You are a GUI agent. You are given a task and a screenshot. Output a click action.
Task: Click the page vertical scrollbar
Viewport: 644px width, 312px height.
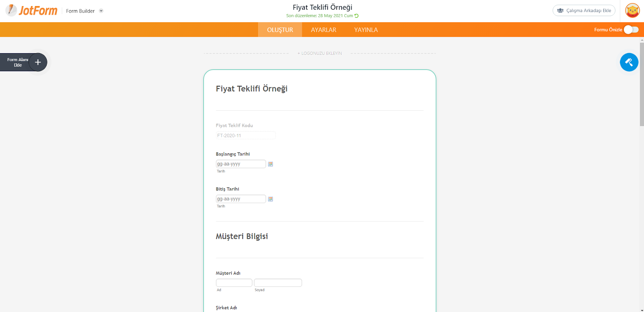coord(642,84)
